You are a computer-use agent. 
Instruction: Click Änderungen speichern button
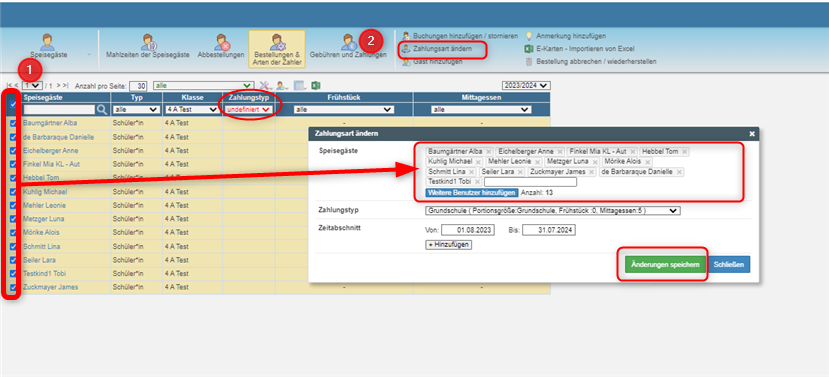tap(666, 264)
